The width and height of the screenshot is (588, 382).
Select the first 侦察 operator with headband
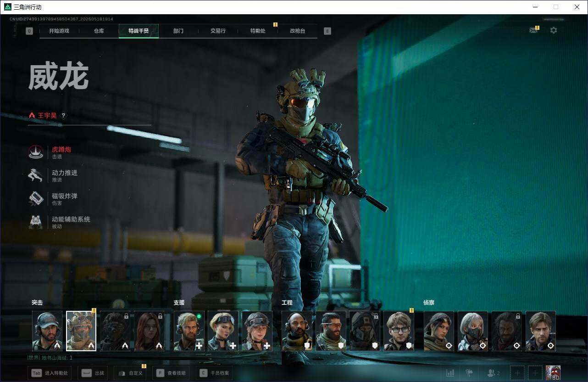coord(439,331)
